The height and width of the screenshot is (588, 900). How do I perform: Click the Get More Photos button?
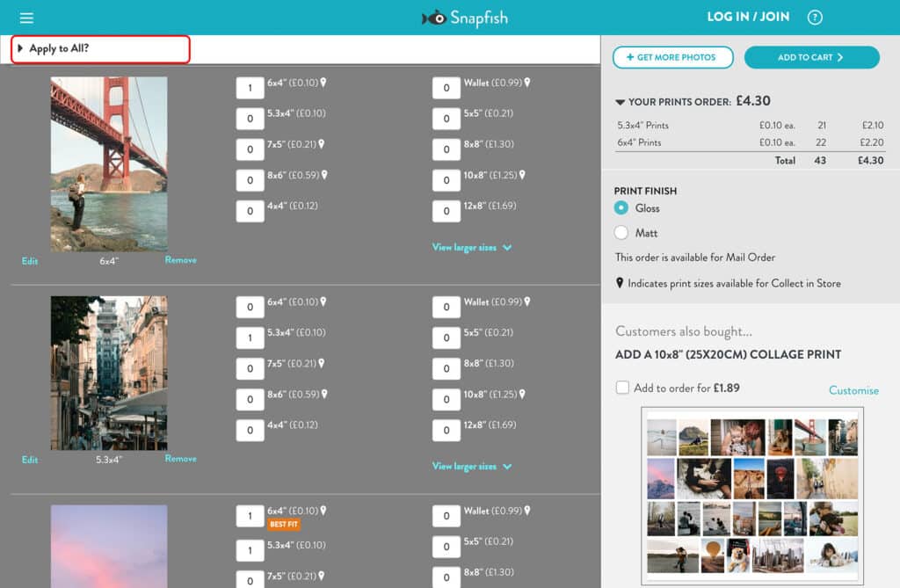pos(672,57)
